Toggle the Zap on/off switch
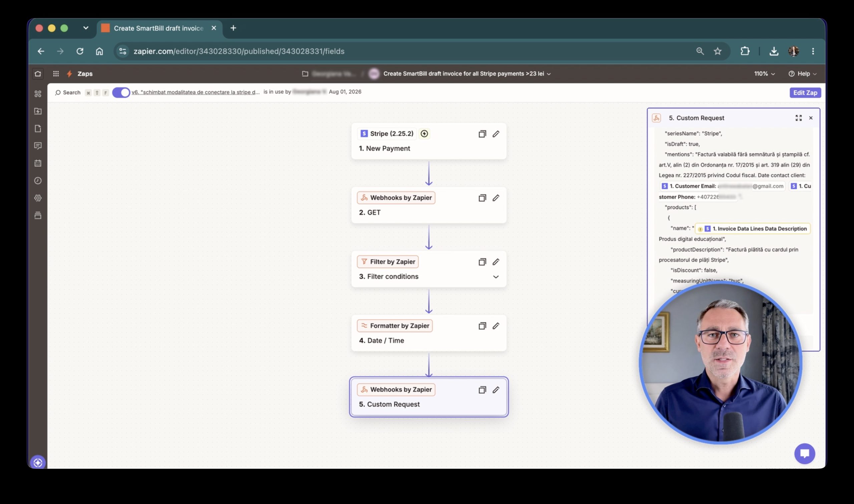The height and width of the screenshot is (504, 854). point(121,92)
